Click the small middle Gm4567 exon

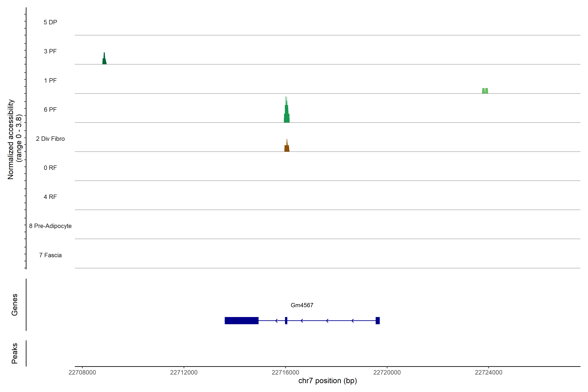(286, 320)
